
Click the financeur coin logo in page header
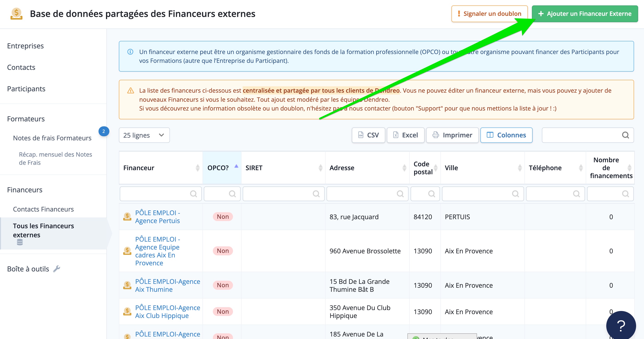tap(16, 14)
